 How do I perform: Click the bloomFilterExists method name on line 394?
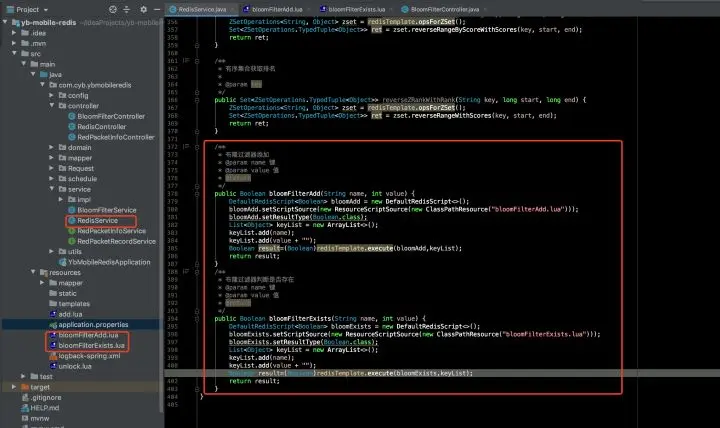pyautogui.click(x=300, y=318)
